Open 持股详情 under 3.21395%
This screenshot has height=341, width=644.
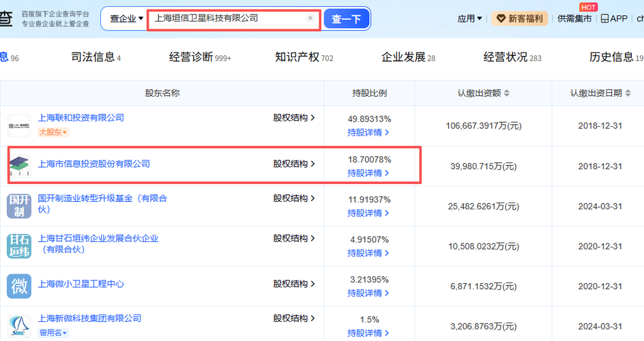click(368, 293)
